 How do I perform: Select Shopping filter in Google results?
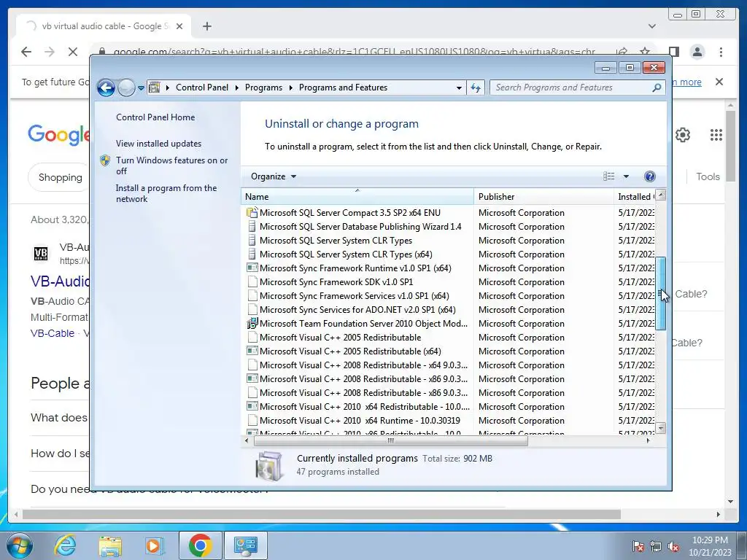(x=60, y=177)
